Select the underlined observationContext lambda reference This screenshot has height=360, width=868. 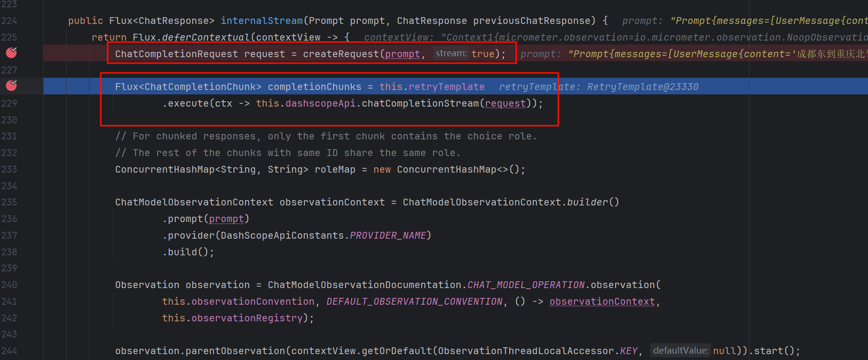point(602,301)
